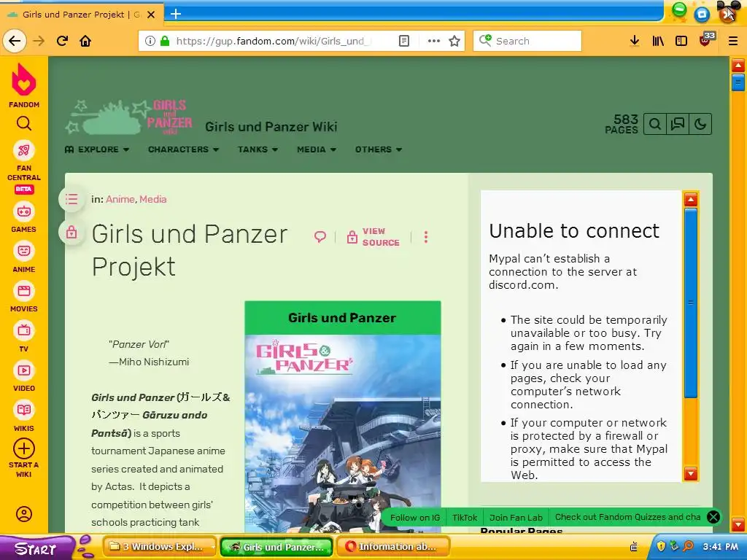Viewport: 747px width, 560px height.
Task: Open wiki discussions icon
Action: 678,124
